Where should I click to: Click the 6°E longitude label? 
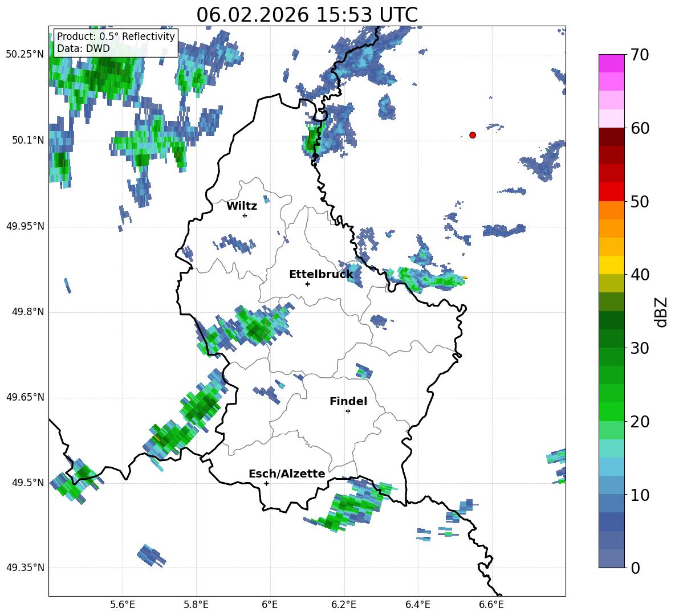[270, 605]
